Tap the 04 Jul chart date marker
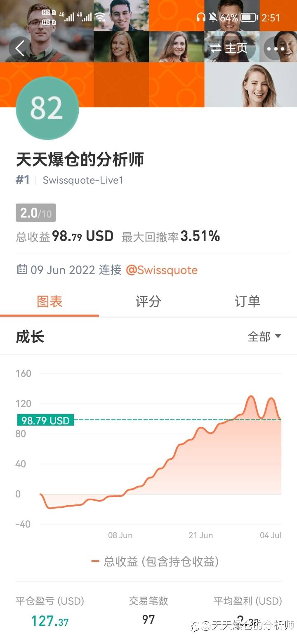The height and width of the screenshot is (644, 297). pyautogui.click(x=271, y=535)
